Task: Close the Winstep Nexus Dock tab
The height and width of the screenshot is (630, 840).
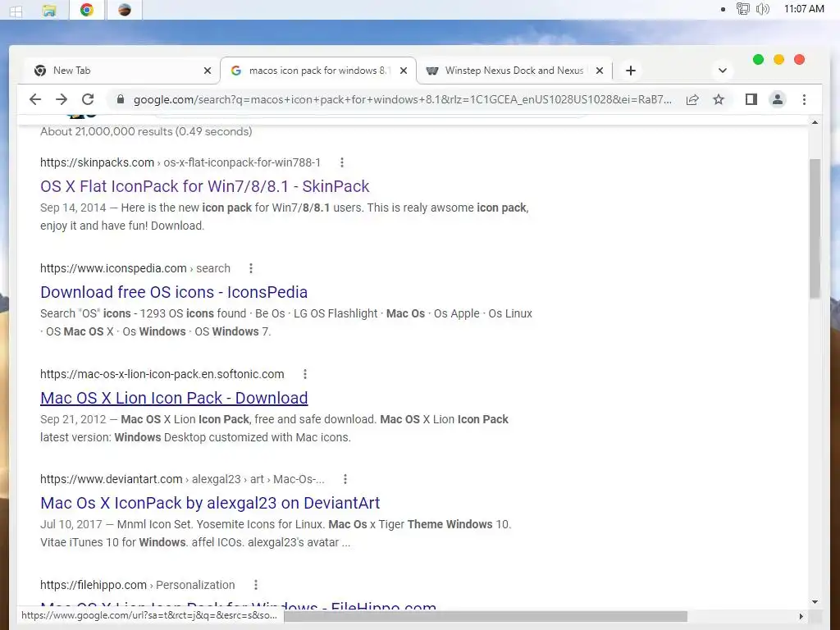Action: (600, 71)
